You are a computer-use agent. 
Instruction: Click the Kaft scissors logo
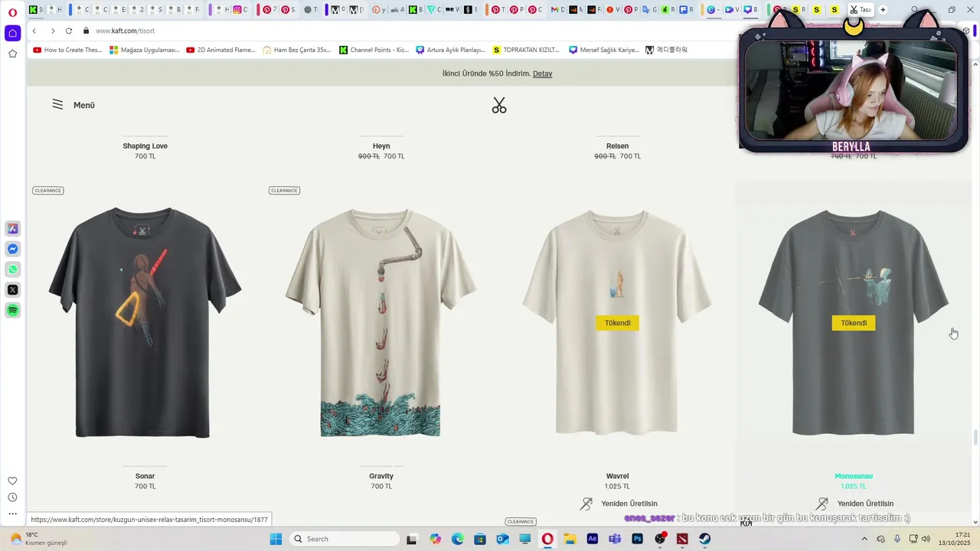[x=499, y=106]
